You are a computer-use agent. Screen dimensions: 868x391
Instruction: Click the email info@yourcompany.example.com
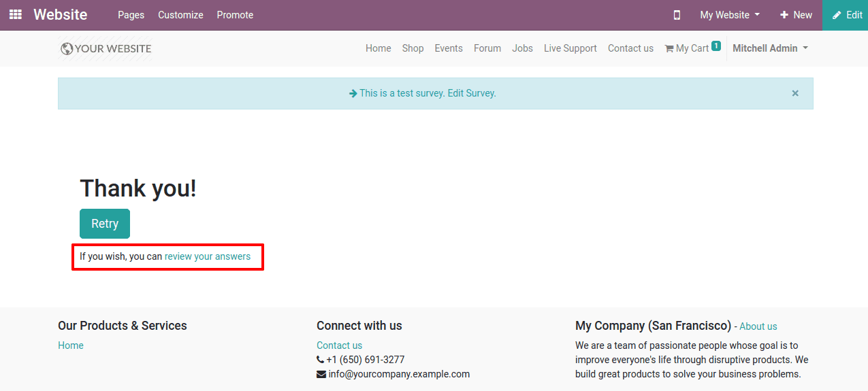pyautogui.click(x=399, y=374)
